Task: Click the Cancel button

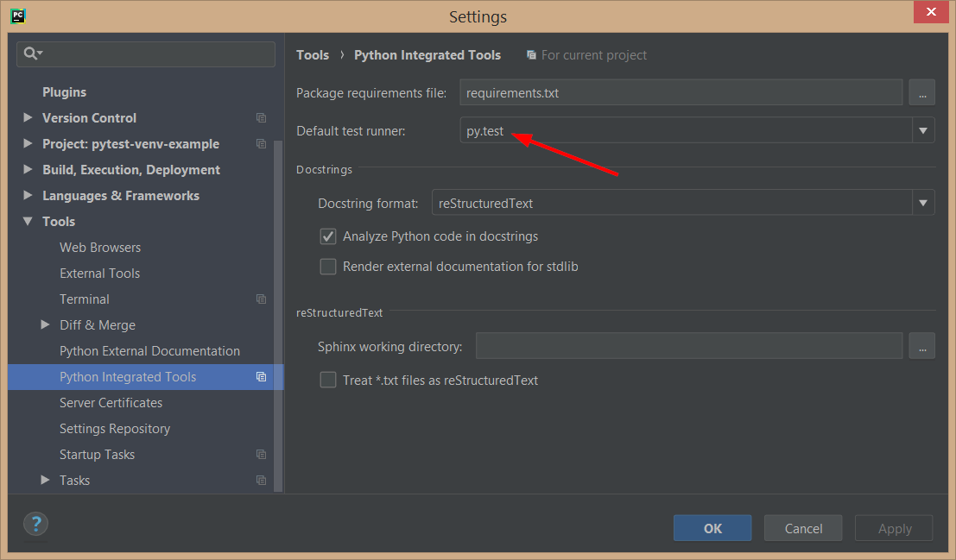Action: [x=803, y=528]
